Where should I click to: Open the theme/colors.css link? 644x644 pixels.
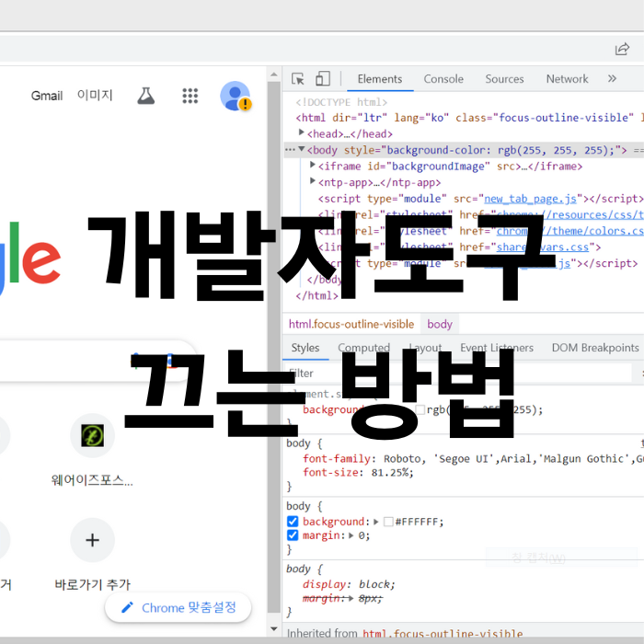[570, 231]
